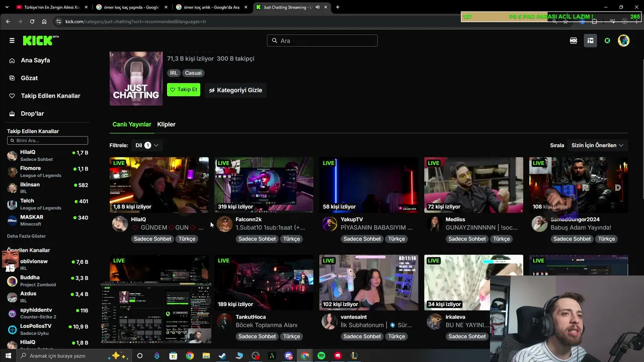Open MASKAR in followed channels list

48,220
